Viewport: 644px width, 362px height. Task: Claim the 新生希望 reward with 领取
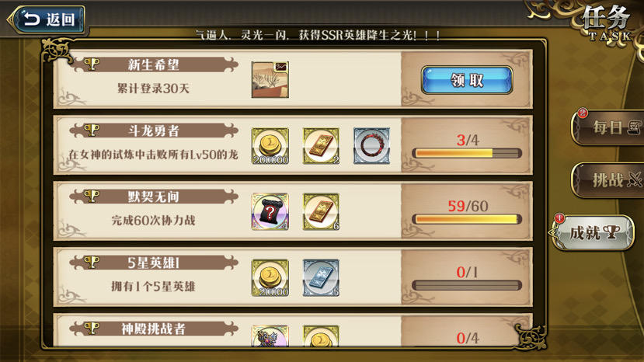[467, 80]
